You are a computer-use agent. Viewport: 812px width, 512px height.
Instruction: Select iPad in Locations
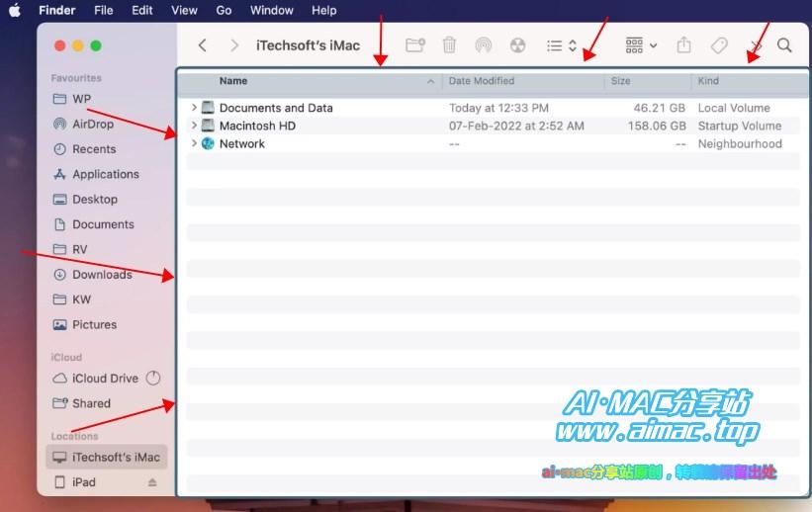[106, 482]
